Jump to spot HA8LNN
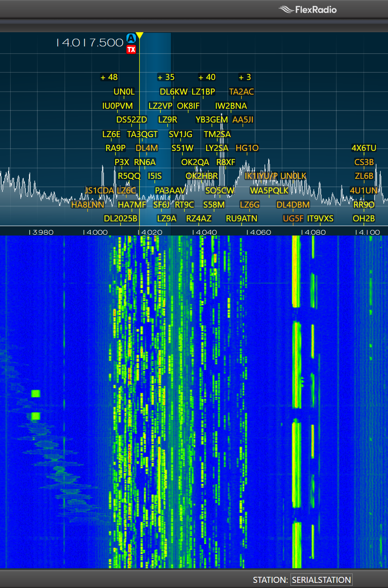 coord(88,205)
